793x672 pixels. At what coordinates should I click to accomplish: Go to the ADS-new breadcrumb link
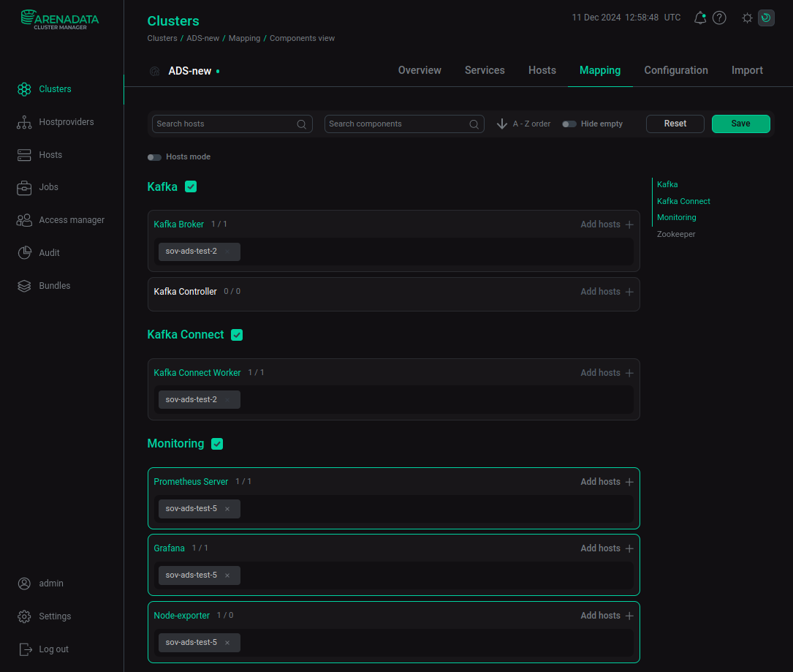coord(202,39)
